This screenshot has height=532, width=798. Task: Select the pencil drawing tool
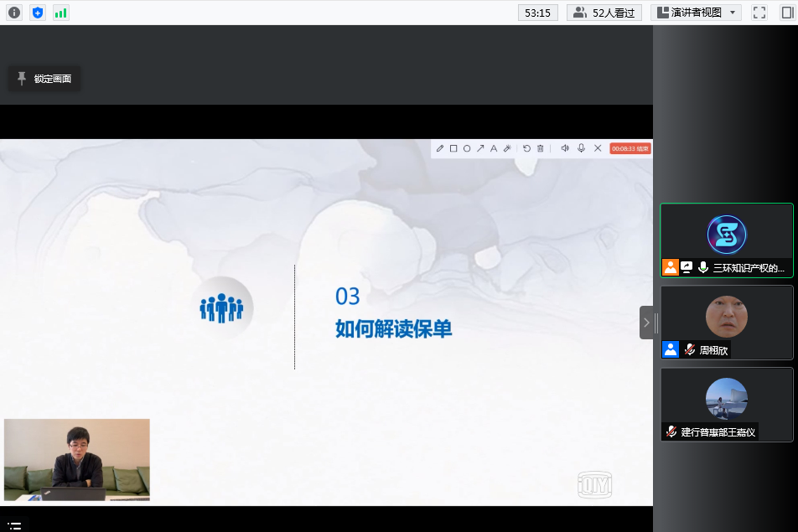tap(440, 148)
